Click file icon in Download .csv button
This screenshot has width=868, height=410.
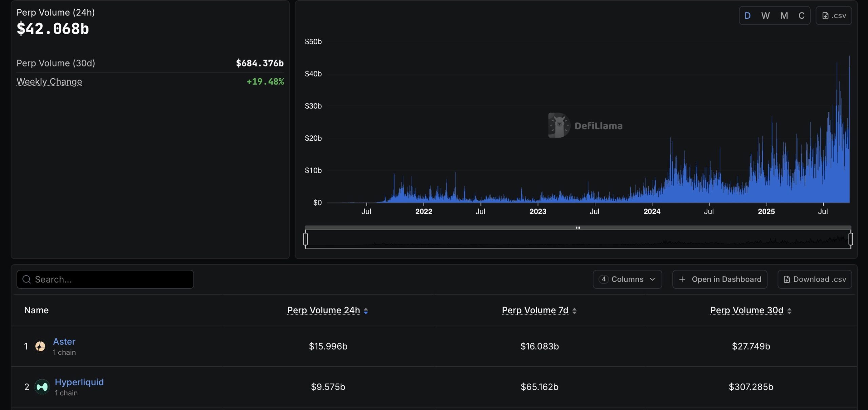coord(787,279)
